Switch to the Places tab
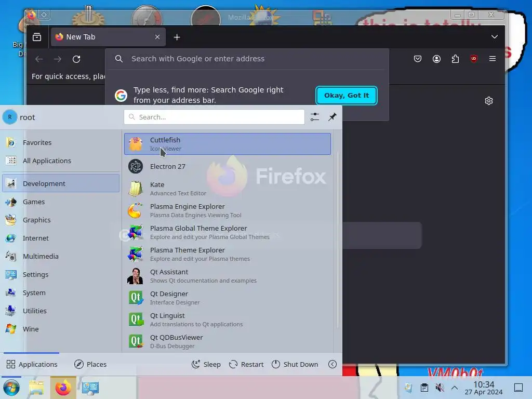This screenshot has width=532, height=399. point(90,364)
